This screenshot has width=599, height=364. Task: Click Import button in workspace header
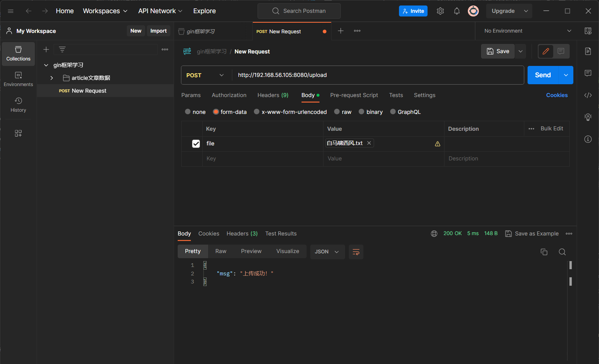[159, 31]
